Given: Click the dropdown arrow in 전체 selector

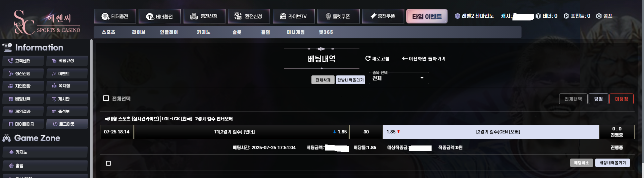Looking at the screenshot, I should point(422,78).
